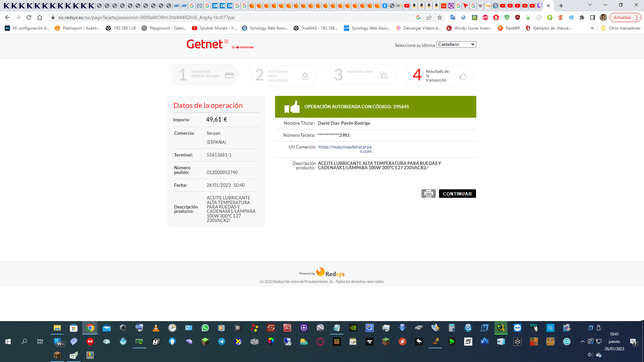Open WhatsApp from the taskbar
The height and width of the screenshot is (362, 644).
coord(205,328)
